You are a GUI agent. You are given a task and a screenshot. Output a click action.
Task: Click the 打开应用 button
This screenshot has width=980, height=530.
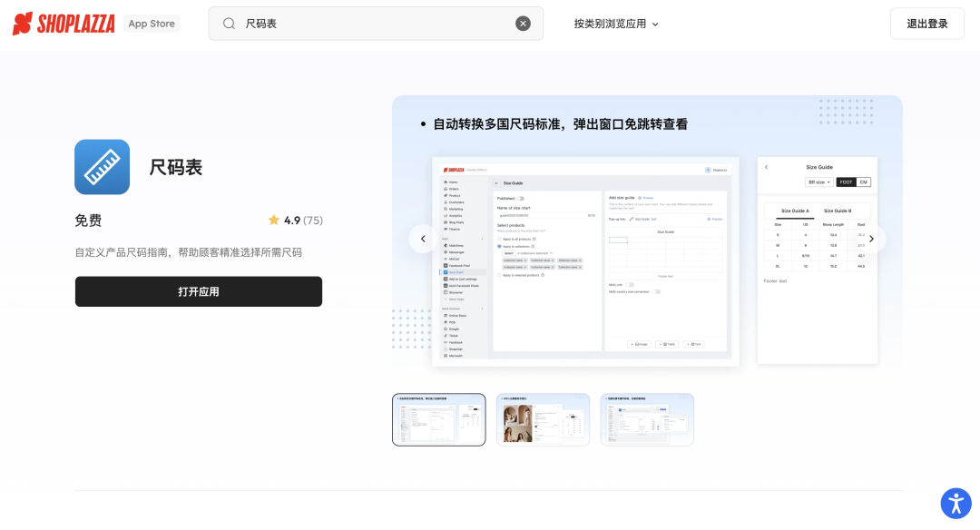[199, 291]
